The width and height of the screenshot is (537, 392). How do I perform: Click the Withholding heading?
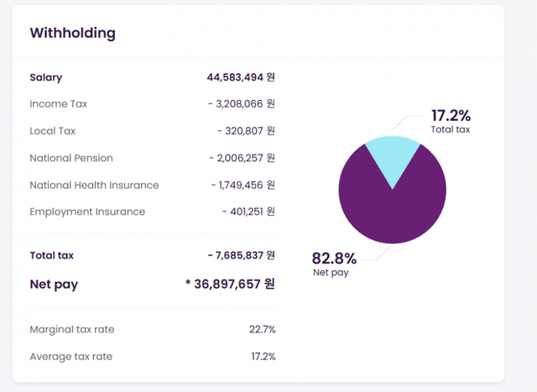[72, 34]
